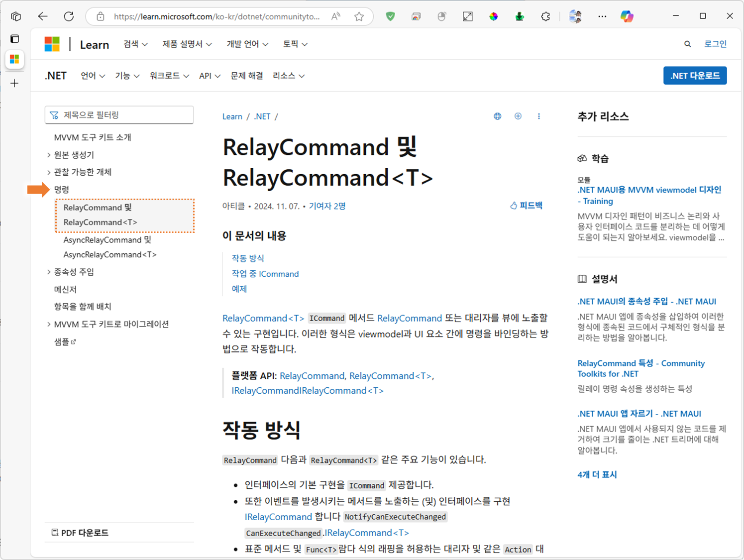Viewport: 744px width, 560px height.
Task: Click the Microsoft logo
Action: [x=52, y=44]
